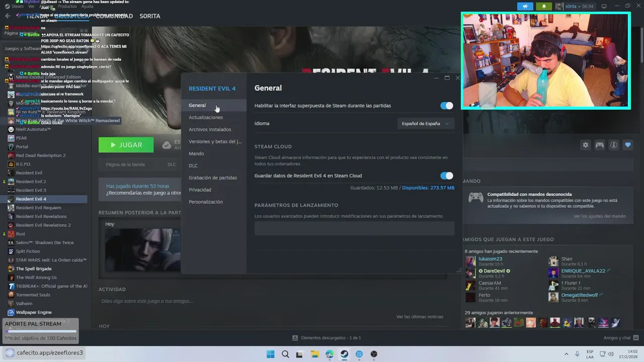Screen dimensions: 644x362
Task: Click the microphone tray icon
Action: [x=577, y=354]
